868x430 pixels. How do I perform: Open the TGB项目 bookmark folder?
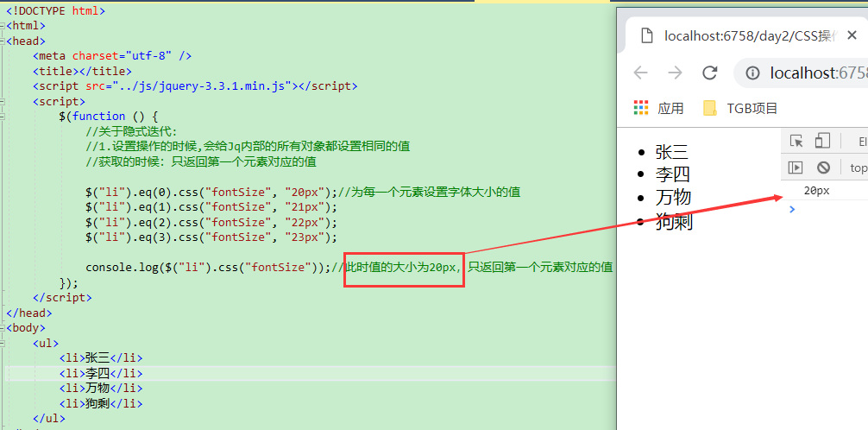click(740, 108)
